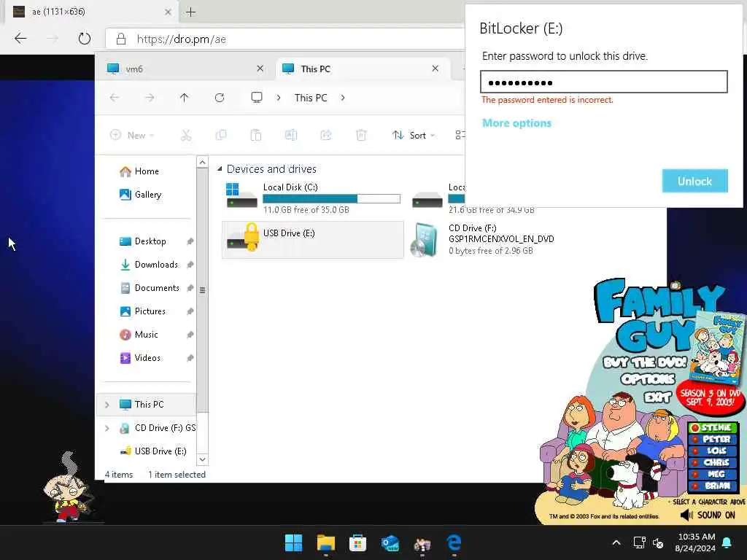Click BUY THE DVD in Family Guy ad
Image resolution: width=747 pixels, height=560 pixels.
point(645,362)
